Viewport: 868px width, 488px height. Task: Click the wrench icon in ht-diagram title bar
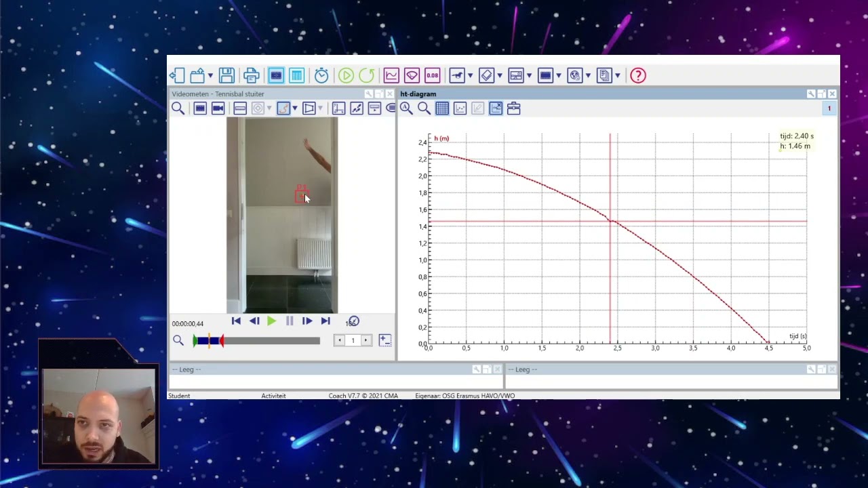click(811, 94)
